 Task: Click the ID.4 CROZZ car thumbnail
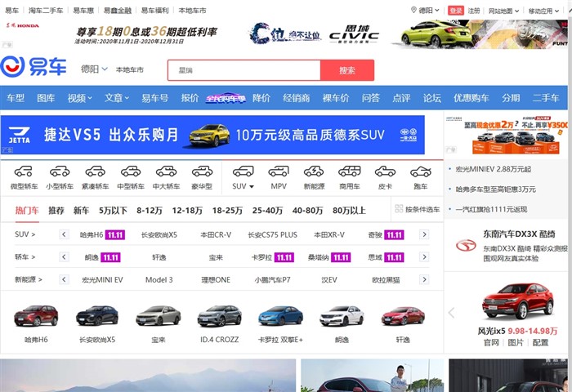219,316
